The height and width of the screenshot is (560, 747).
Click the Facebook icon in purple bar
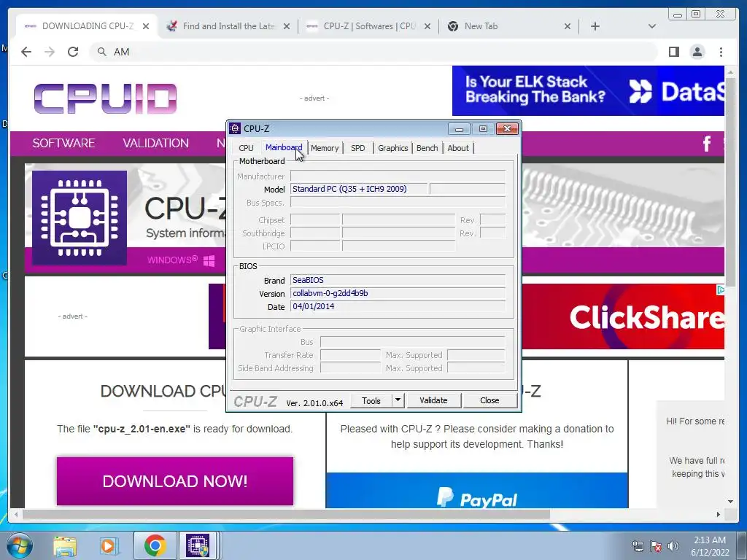click(707, 144)
